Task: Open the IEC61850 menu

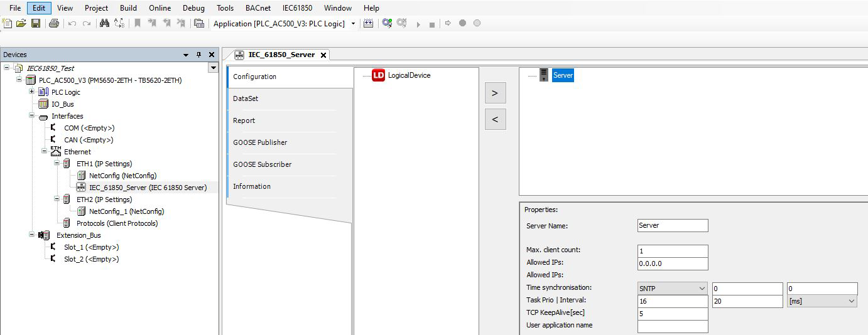Action: tap(298, 8)
